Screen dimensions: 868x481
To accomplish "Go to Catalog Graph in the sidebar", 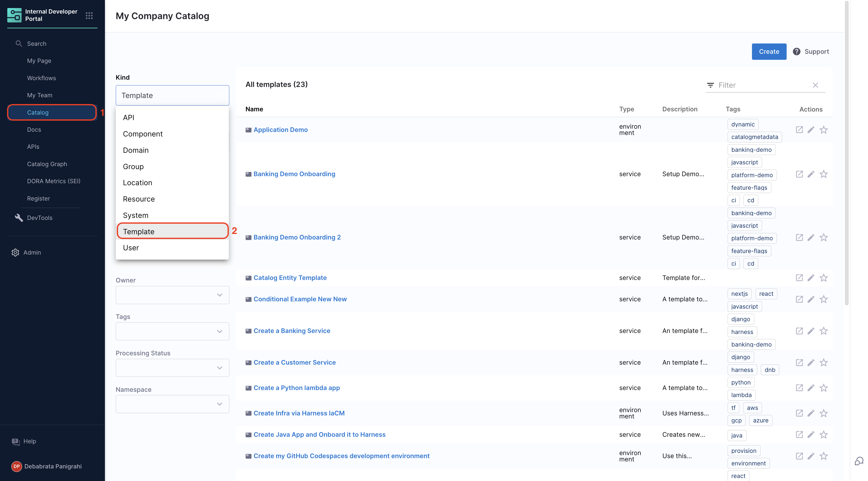I will click(47, 164).
